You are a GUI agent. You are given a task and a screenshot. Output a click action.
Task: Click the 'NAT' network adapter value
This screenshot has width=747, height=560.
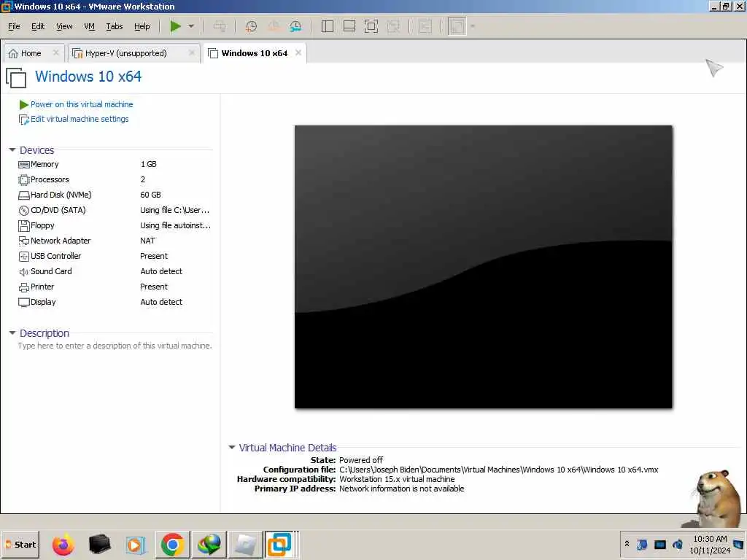pyautogui.click(x=147, y=241)
